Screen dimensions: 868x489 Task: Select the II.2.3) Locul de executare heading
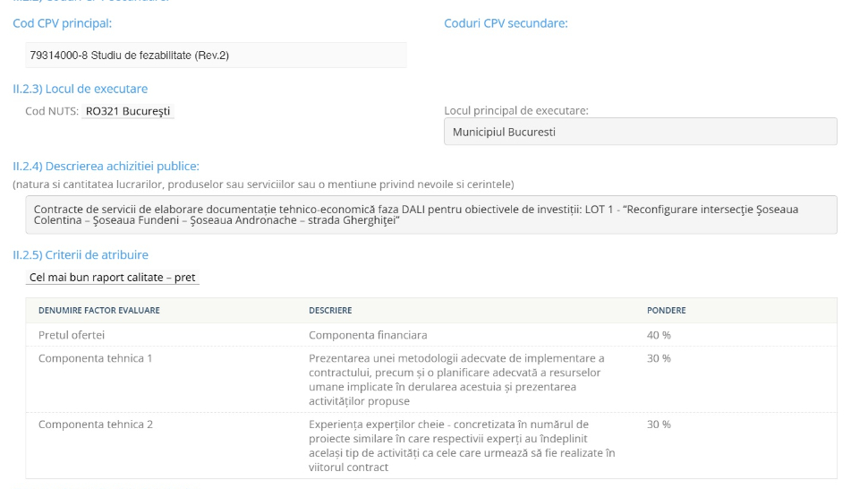81,90
